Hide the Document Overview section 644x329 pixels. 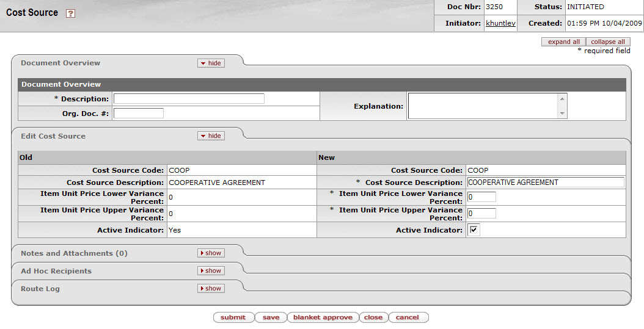click(211, 63)
